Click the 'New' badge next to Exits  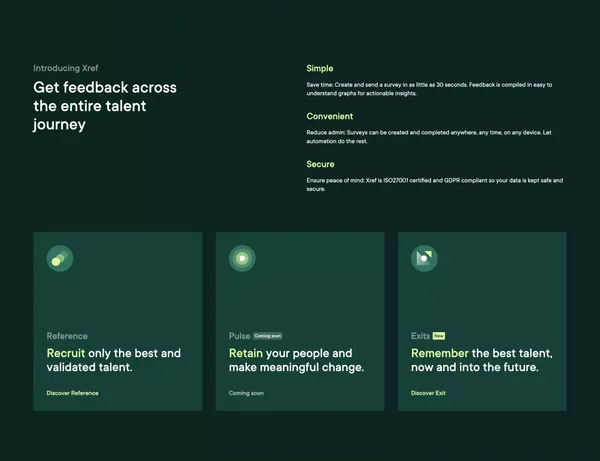pyautogui.click(x=439, y=336)
